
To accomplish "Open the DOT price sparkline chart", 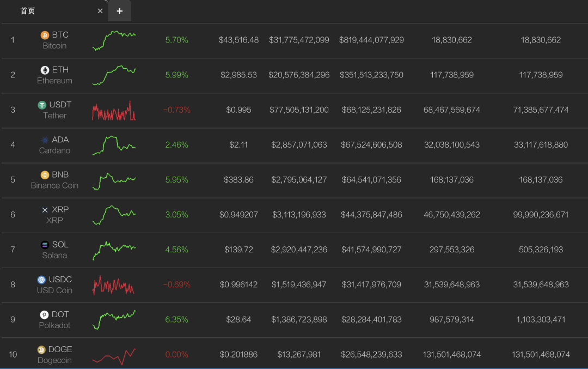I will pyautogui.click(x=114, y=320).
